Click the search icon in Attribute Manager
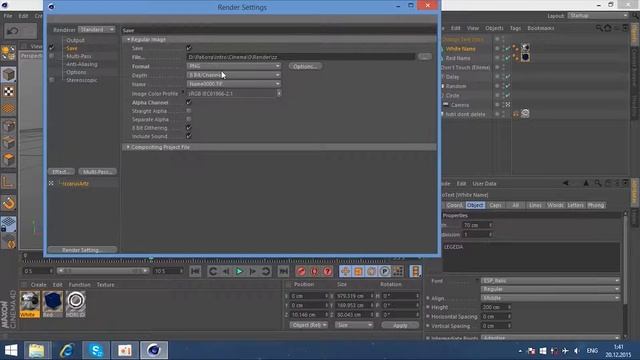The image size is (640, 360). [x=598, y=184]
